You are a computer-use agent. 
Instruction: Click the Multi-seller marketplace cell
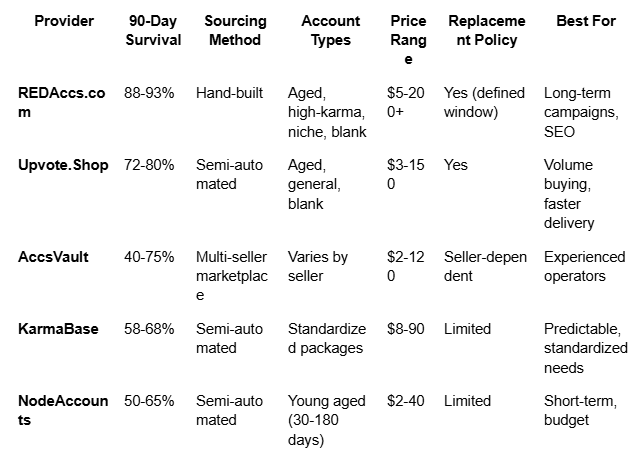pyautogui.click(x=231, y=276)
